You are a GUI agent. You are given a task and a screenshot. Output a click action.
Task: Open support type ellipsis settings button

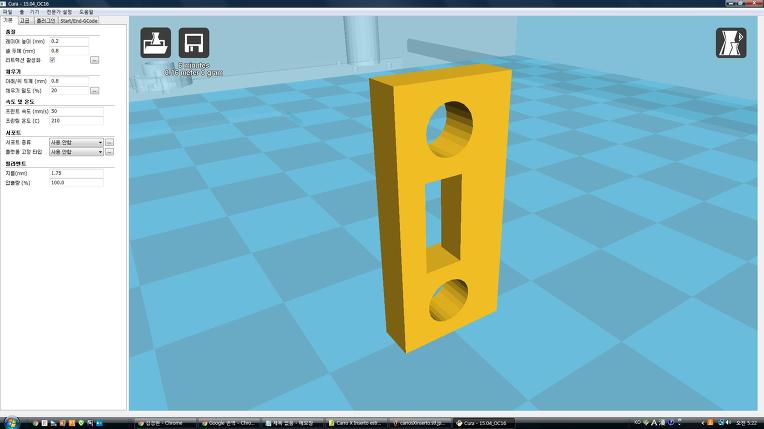110,142
